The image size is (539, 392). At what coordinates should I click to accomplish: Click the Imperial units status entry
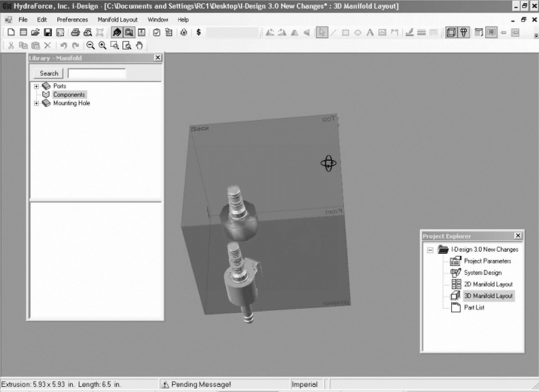(x=304, y=384)
